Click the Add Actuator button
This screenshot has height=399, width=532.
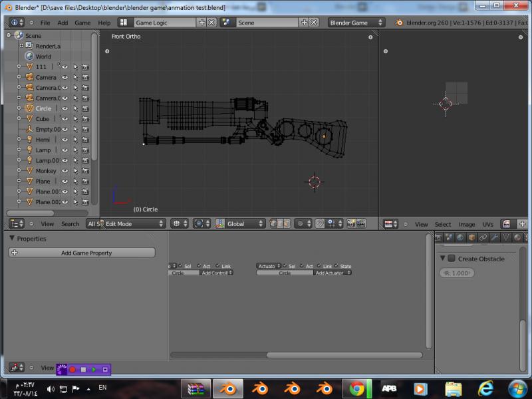tap(332, 273)
